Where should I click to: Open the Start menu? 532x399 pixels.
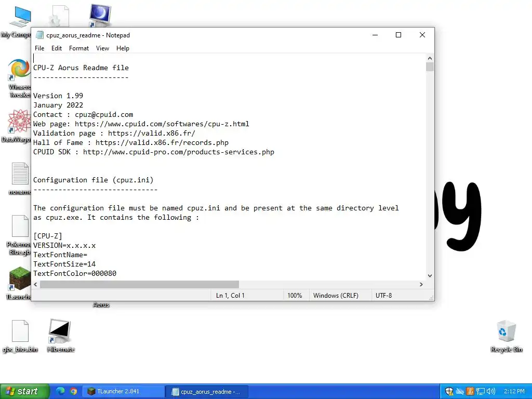click(24, 391)
